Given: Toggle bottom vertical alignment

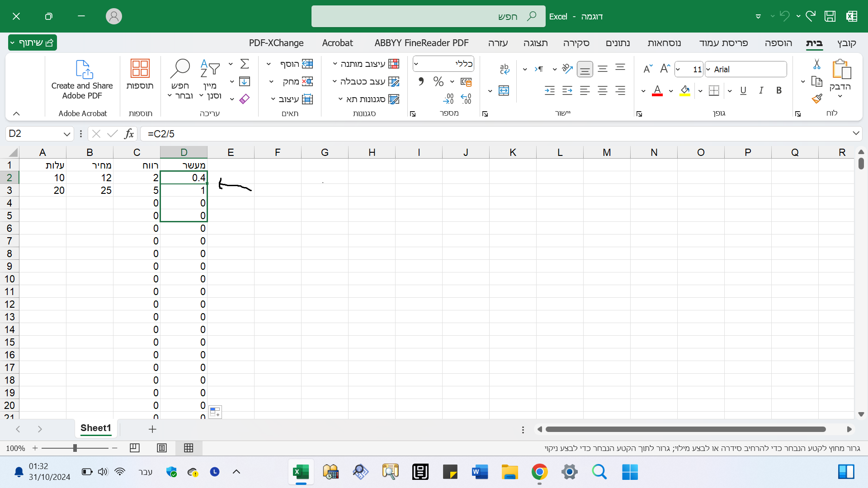Looking at the screenshot, I should tap(585, 69).
